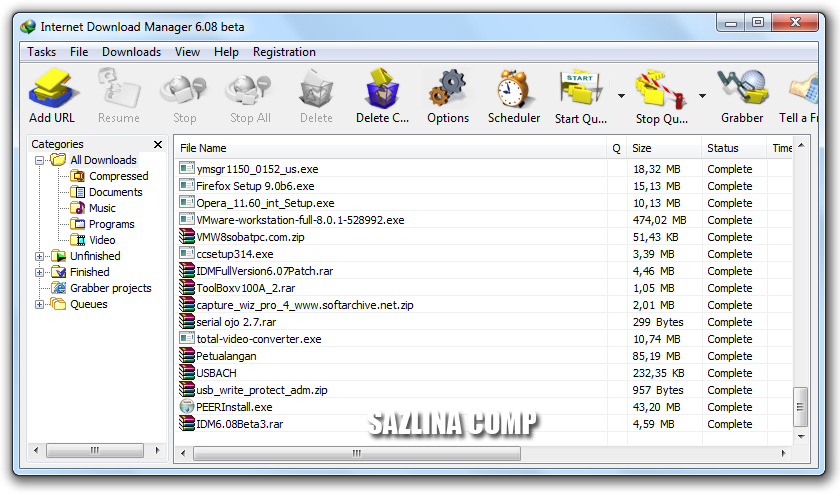The width and height of the screenshot is (840, 496).
Task: Select VMware-workstation-full-8.0.1-528992.exe file name
Action: (300, 220)
